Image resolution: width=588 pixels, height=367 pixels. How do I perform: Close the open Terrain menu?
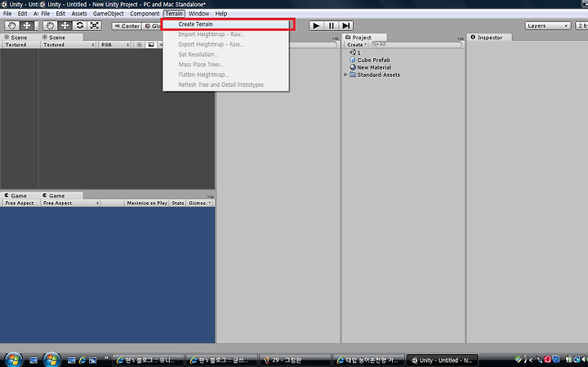tap(174, 14)
